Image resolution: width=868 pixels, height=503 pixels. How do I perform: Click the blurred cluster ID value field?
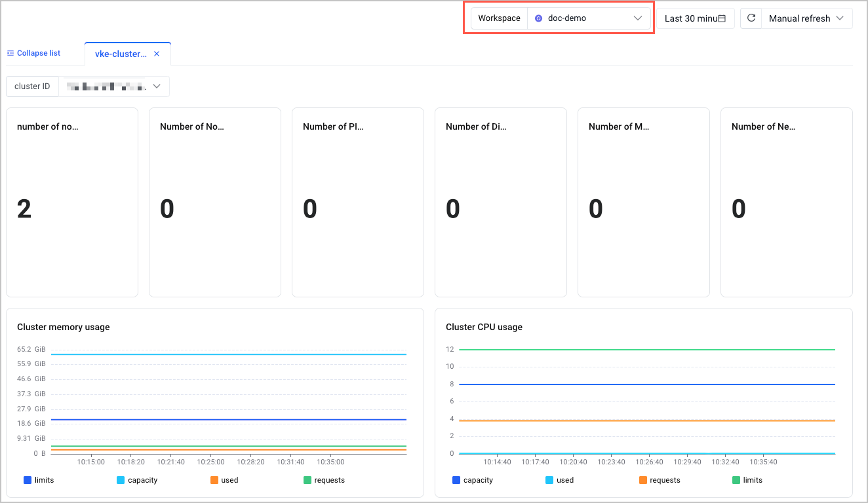tap(107, 86)
